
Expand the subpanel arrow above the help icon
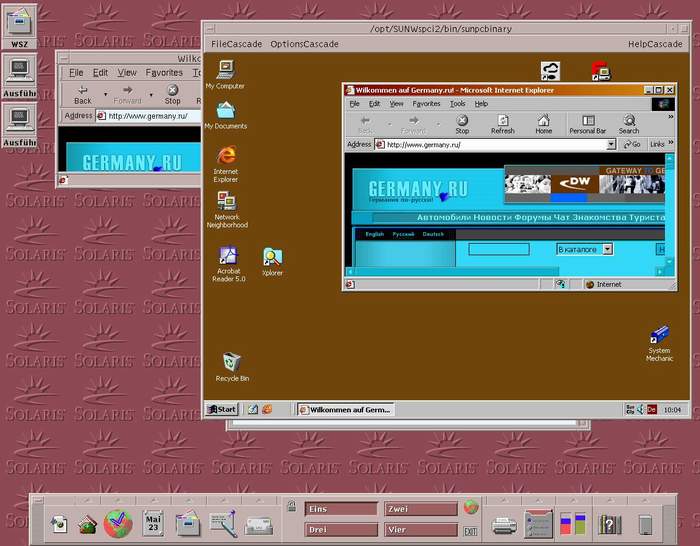tap(609, 500)
